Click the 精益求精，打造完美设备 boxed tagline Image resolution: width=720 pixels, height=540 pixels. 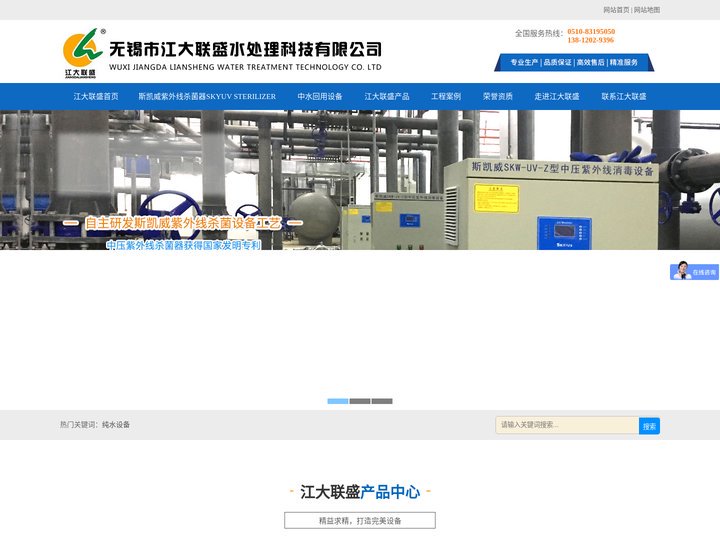(x=360, y=521)
